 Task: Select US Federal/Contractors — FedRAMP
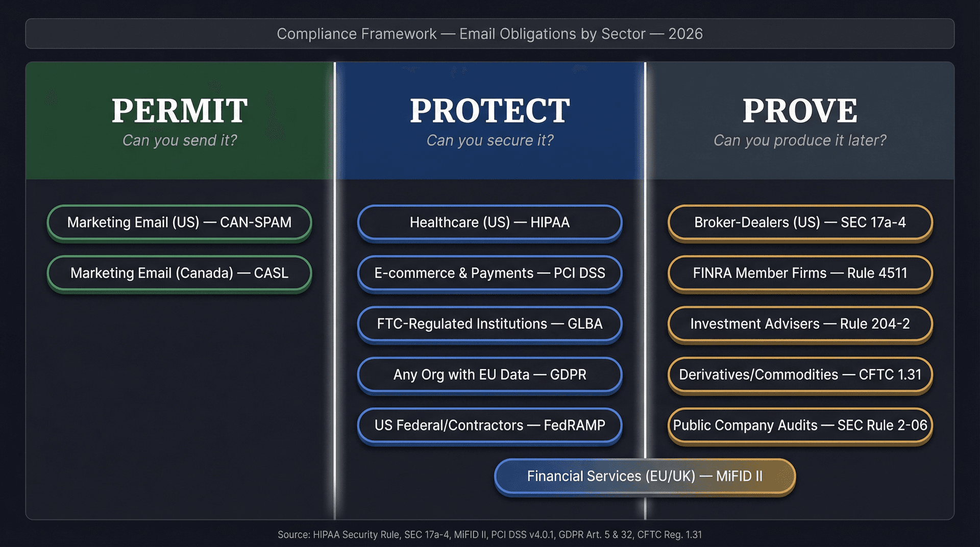[489, 425]
